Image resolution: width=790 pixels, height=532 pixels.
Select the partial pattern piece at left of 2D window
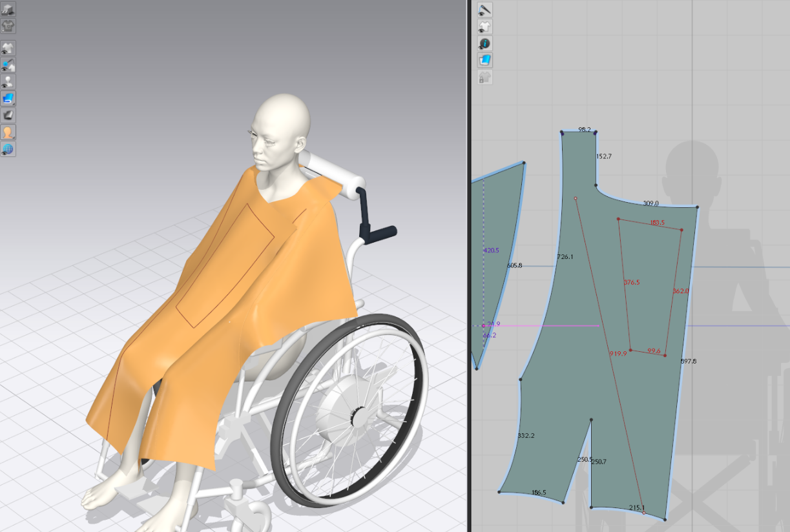[x=497, y=258]
